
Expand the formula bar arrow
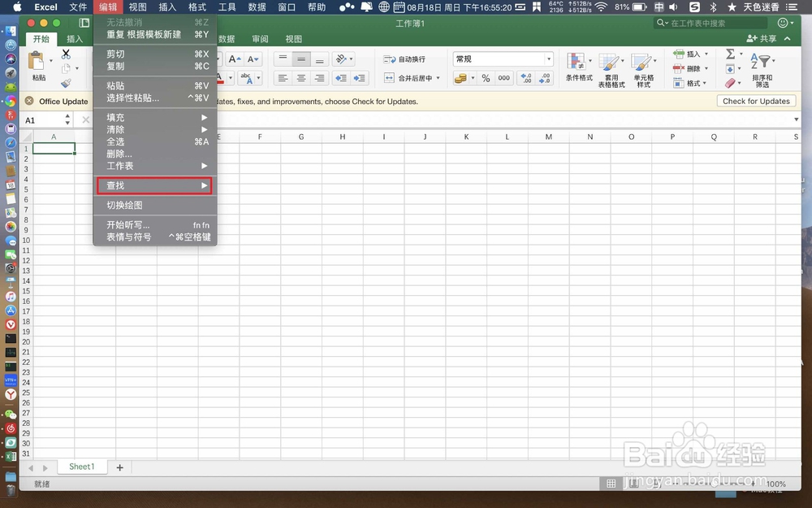(x=796, y=119)
